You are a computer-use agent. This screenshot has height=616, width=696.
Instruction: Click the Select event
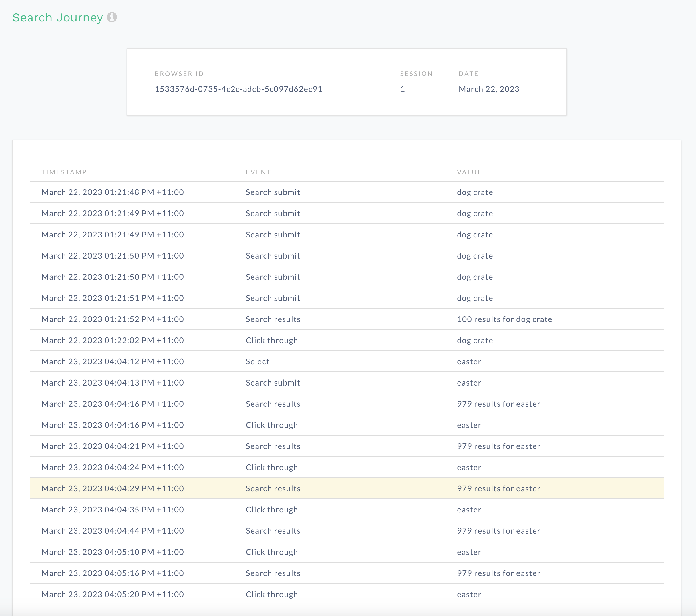(x=257, y=361)
